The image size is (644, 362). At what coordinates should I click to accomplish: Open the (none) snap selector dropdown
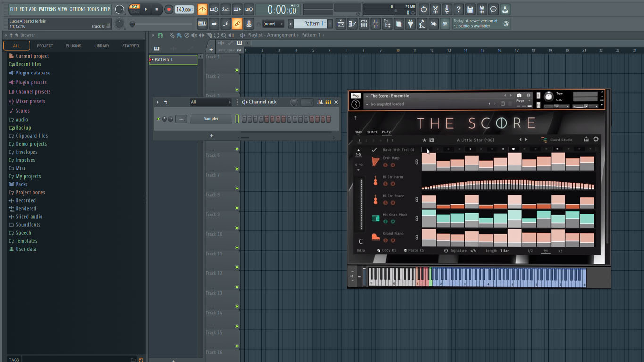(x=273, y=24)
